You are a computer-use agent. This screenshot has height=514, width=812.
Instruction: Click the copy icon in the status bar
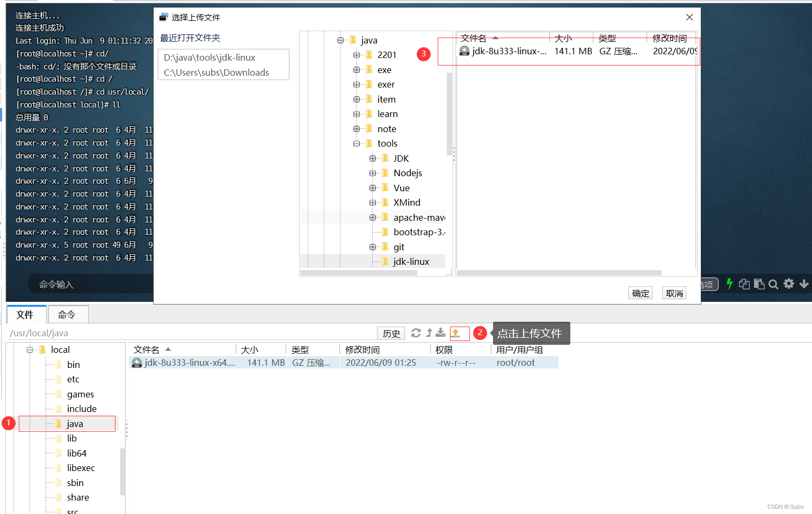tap(744, 284)
